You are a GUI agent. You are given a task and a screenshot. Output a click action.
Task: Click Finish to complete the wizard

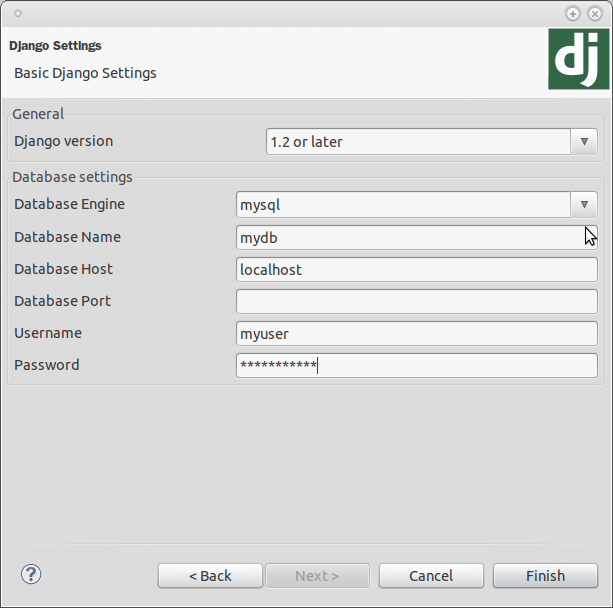coord(545,576)
